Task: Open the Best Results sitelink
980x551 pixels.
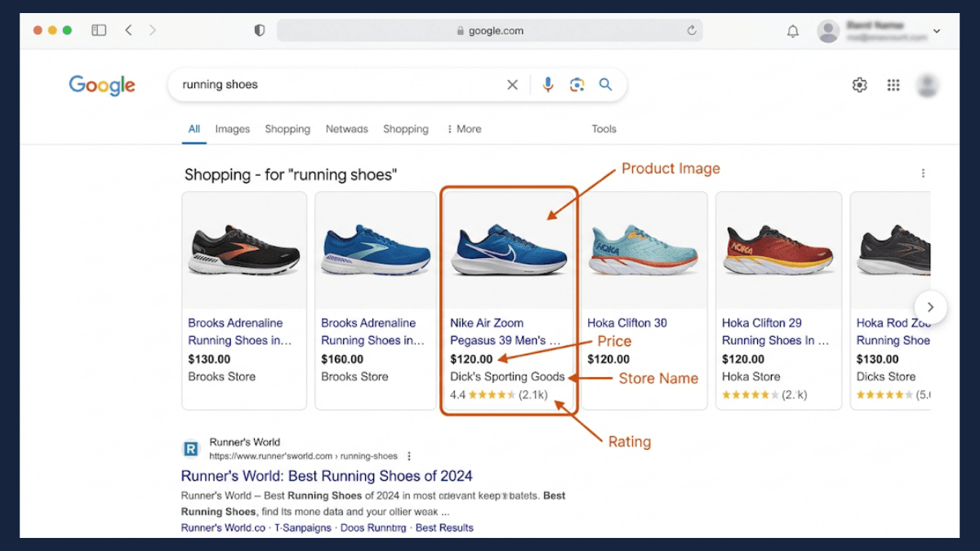Action: click(444, 528)
